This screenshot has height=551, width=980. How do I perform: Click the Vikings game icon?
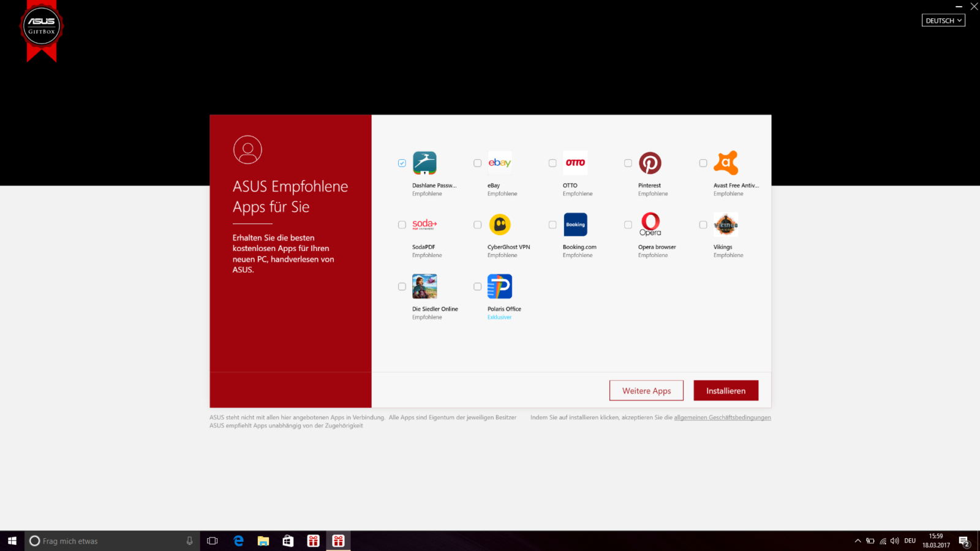click(x=726, y=225)
